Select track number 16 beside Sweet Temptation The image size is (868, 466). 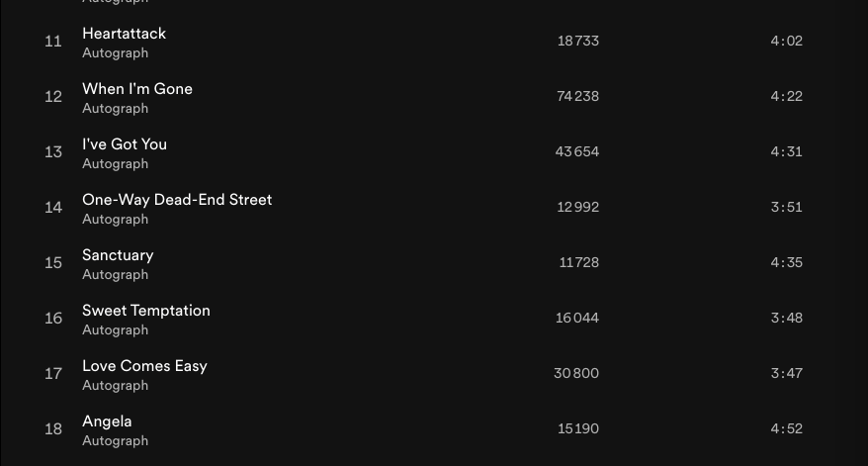pos(53,319)
